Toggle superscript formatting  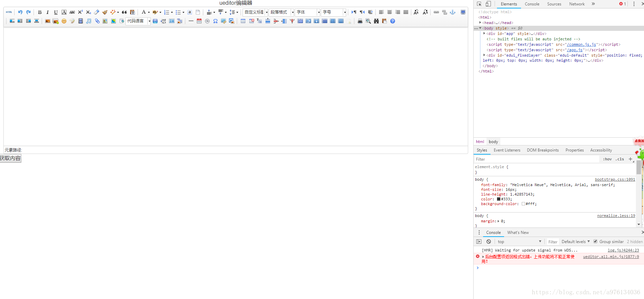point(80,12)
